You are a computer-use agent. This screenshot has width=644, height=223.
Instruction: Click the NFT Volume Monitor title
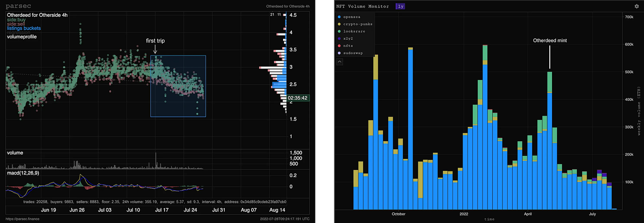[x=363, y=6]
